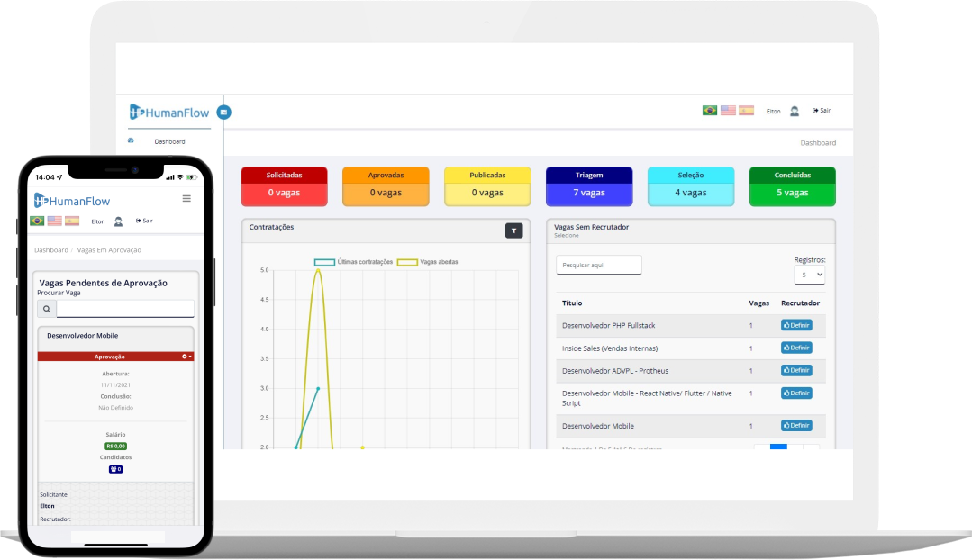Screen dimensions: 972x560
Task: Click the Recrutador column header
Action: (800, 303)
